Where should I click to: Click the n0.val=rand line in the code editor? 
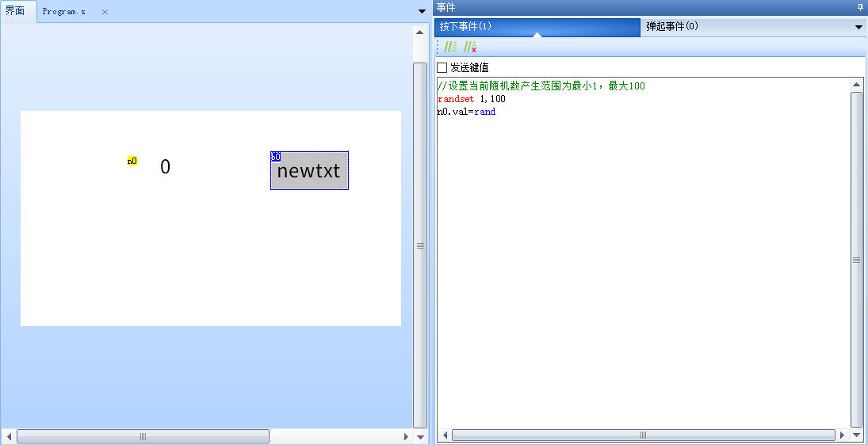click(x=467, y=112)
